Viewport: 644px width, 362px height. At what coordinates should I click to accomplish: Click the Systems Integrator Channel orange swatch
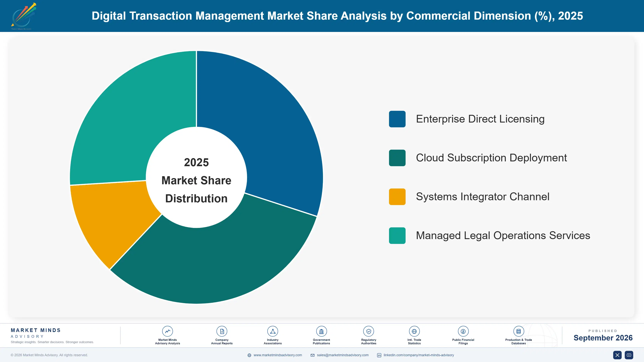pos(397,197)
